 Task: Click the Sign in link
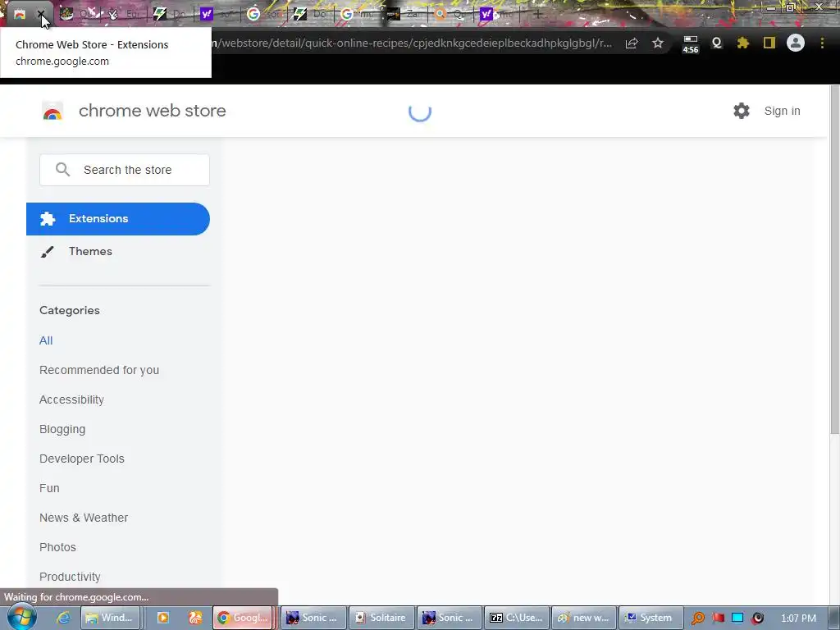pyautogui.click(x=782, y=111)
